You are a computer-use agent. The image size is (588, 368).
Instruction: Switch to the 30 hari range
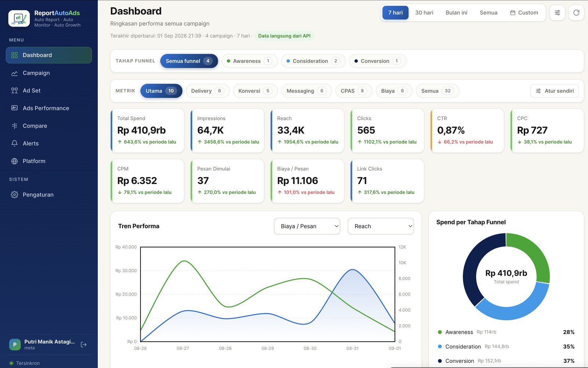pyautogui.click(x=424, y=13)
